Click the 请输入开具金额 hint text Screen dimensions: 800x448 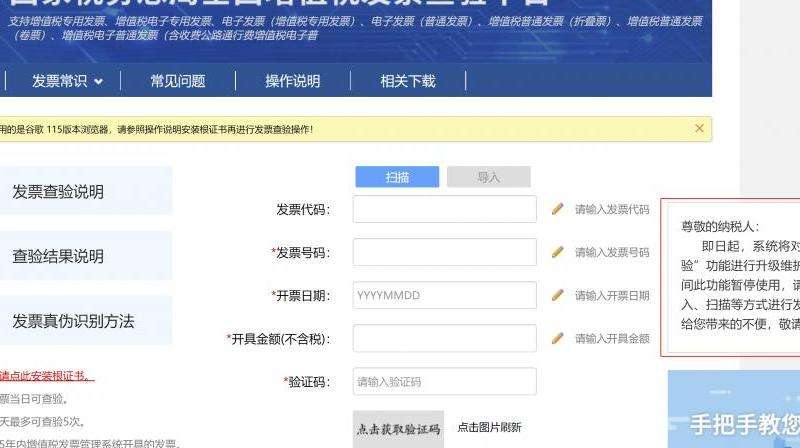click(612, 338)
